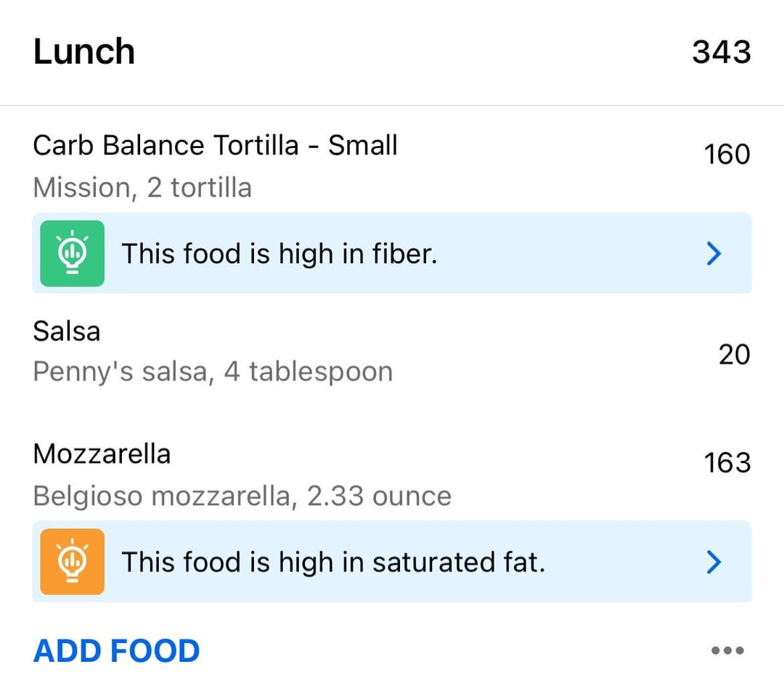This screenshot has height=696, width=784.
Task: Expand the saturated fat insight chevron
Action: click(x=714, y=562)
